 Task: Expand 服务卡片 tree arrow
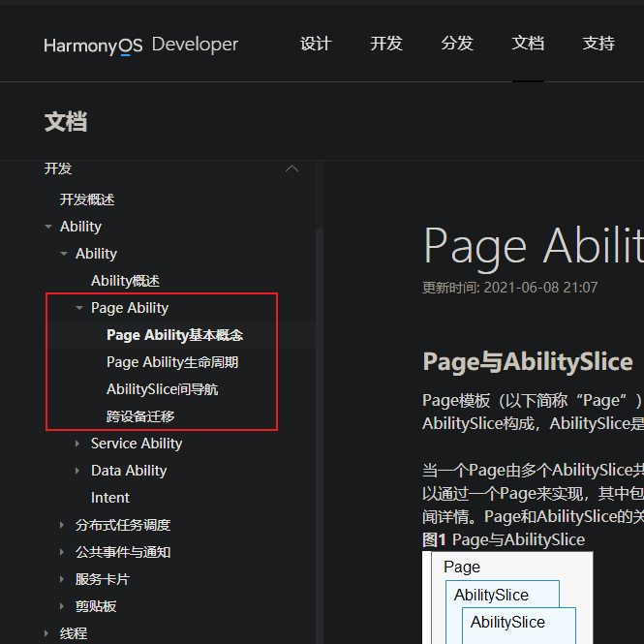pyautogui.click(x=62, y=579)
